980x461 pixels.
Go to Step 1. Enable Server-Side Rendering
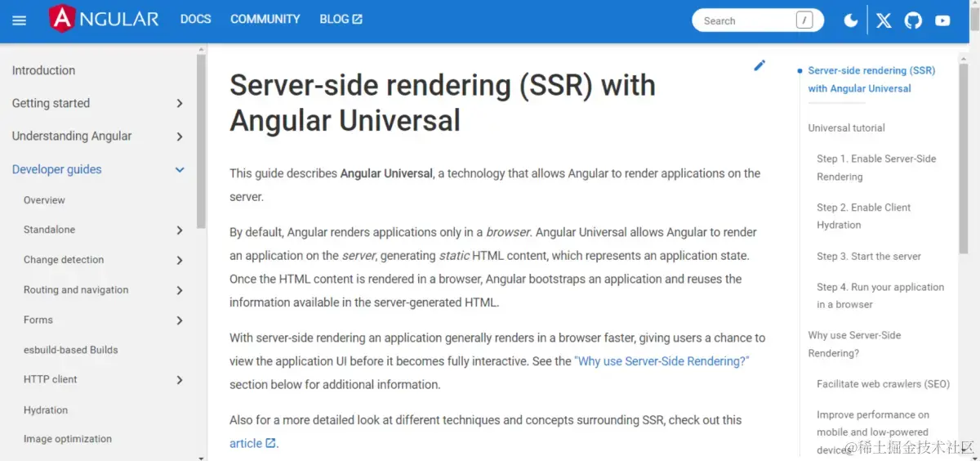[x=876, y=168]
